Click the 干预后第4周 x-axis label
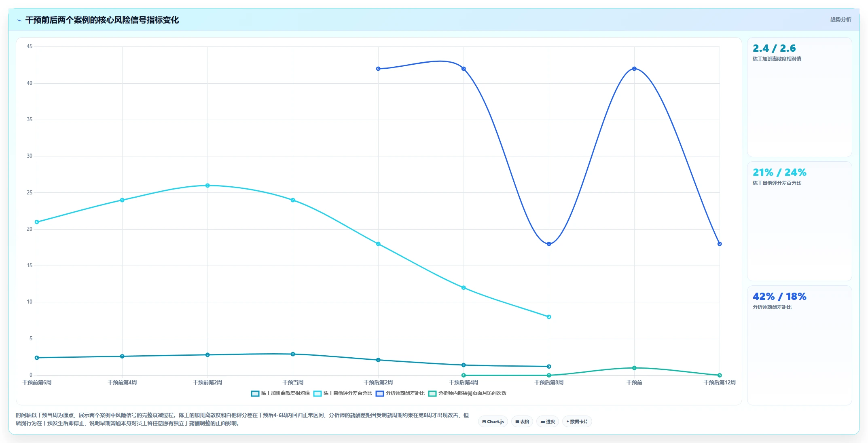 [464, 382]
